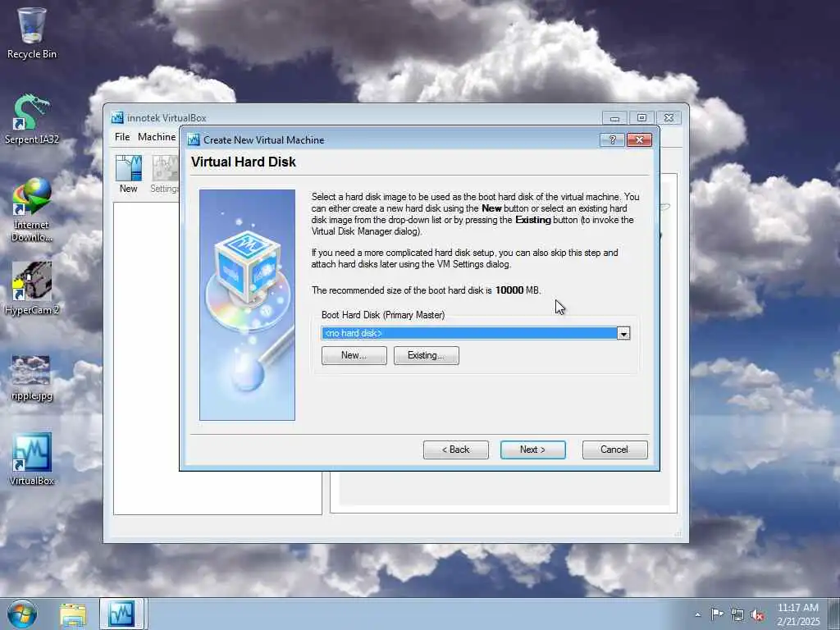Click the Virtual Hard Disk heading text
Screen dimensions: 840x630
point(243,162)
